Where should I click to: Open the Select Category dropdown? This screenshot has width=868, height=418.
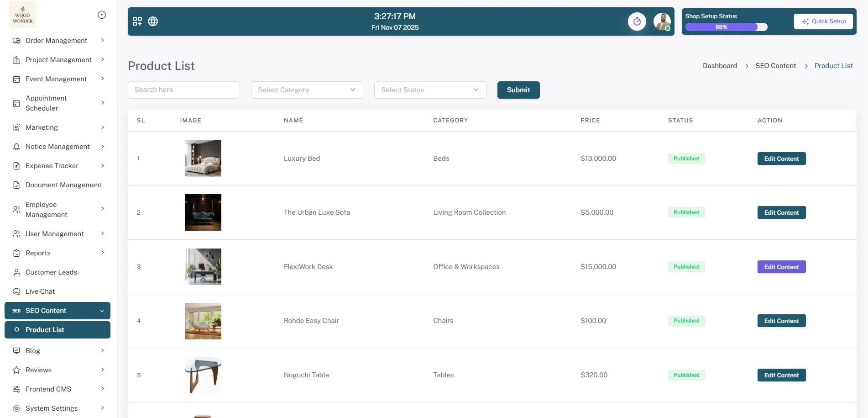[x=307, y=90]
